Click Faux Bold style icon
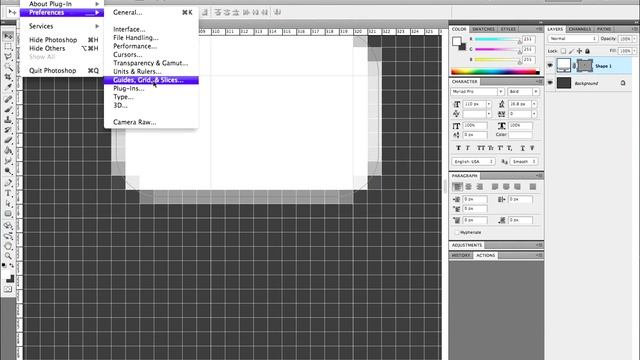 pyautogui.click(x=458, y=148)
